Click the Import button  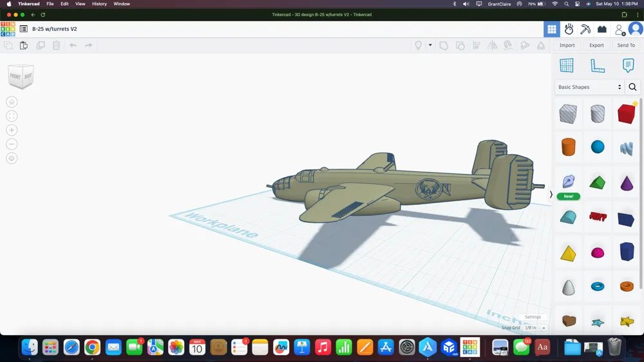(567, 45)
